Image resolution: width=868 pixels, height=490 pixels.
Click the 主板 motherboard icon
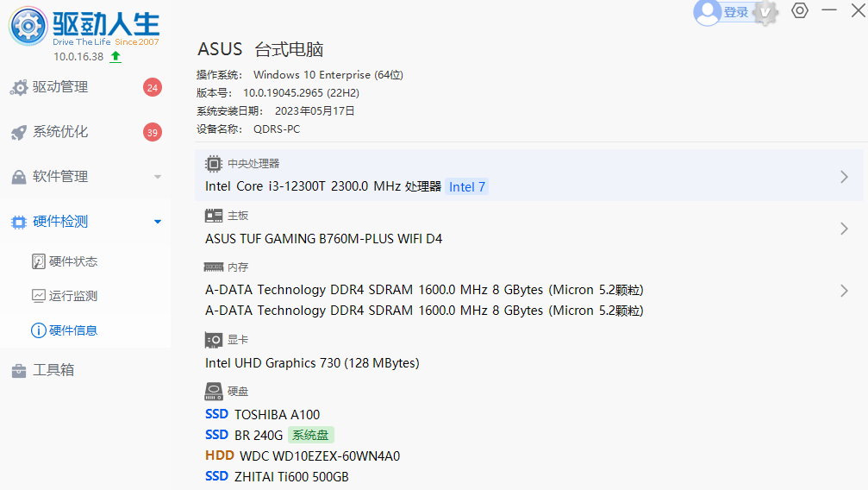214,216
